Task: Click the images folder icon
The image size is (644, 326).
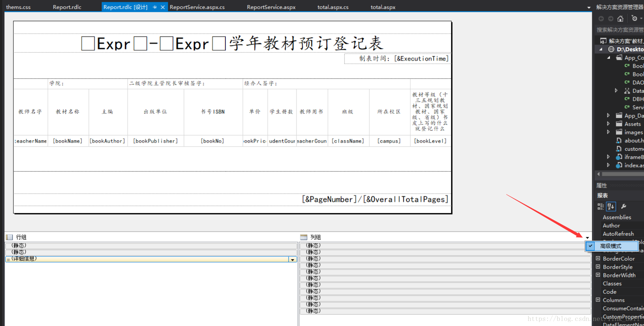Action: 619,132
